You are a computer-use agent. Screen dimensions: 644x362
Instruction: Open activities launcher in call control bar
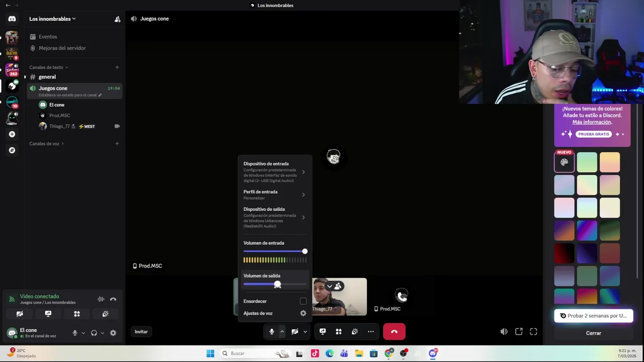click(x=339, y=332)
